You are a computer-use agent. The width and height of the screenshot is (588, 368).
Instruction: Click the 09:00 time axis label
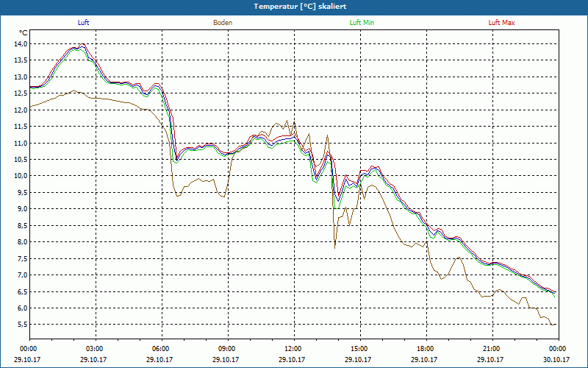click(x=228, y=349)
